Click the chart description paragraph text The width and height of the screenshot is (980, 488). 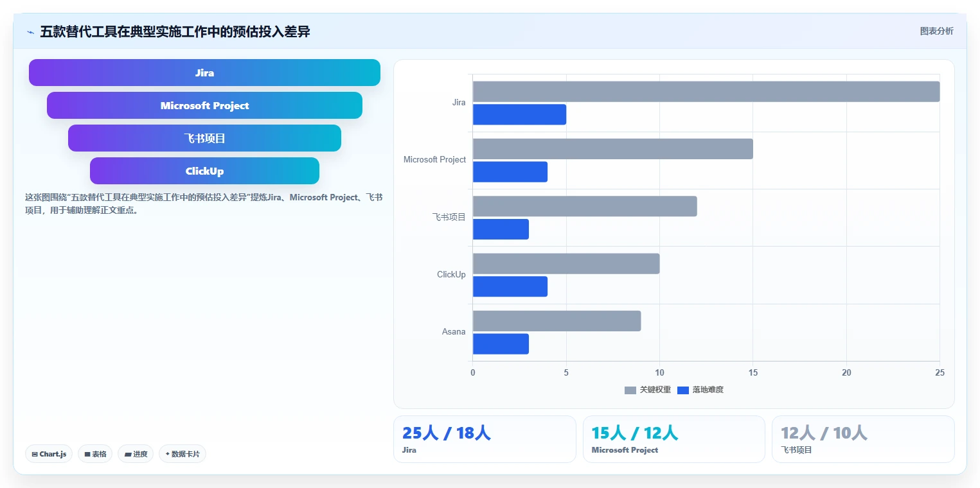tap(204, 204)
